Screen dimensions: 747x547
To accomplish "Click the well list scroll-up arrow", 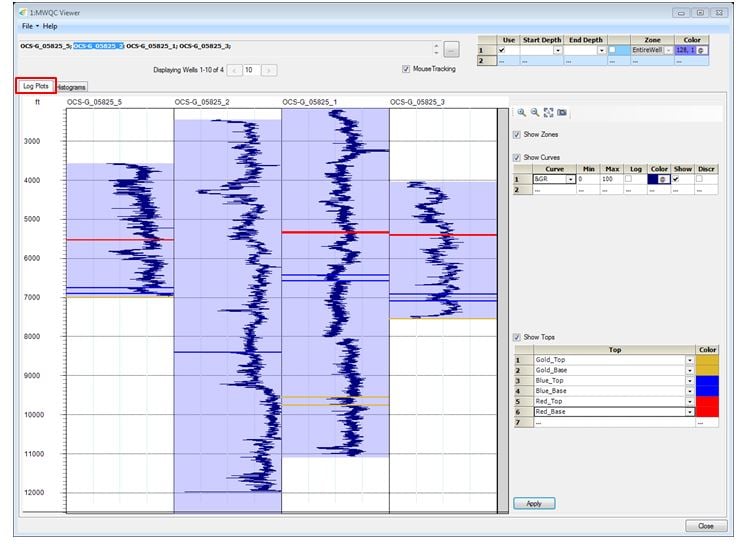I will point(436,46).
